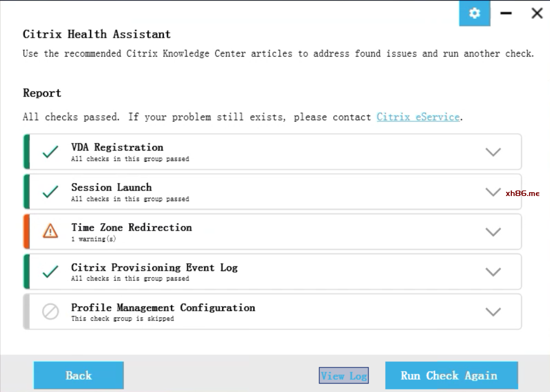The height and width of the screenshot is (392, 550).
Task: Open View Log
Action: click(344, 375)
